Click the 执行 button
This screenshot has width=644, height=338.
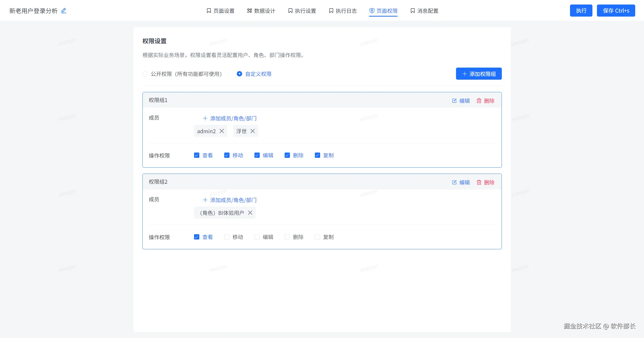(x=581, y=11)
